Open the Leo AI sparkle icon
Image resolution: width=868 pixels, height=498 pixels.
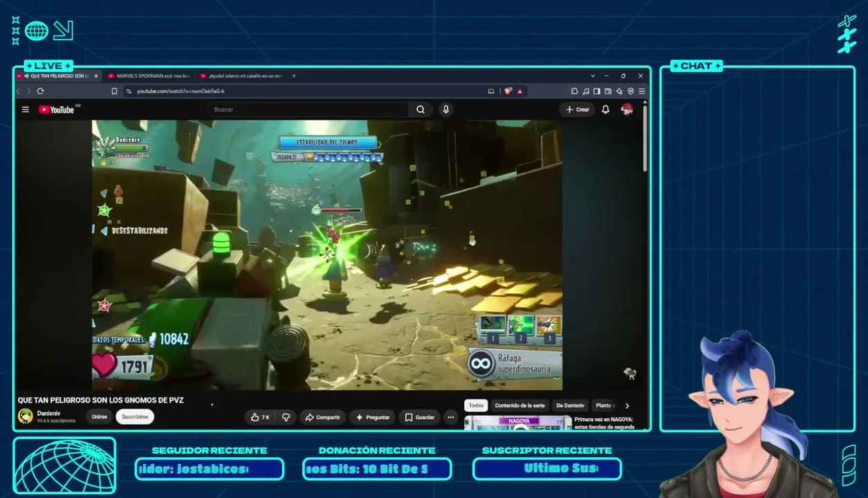click(x=619, y=91)
